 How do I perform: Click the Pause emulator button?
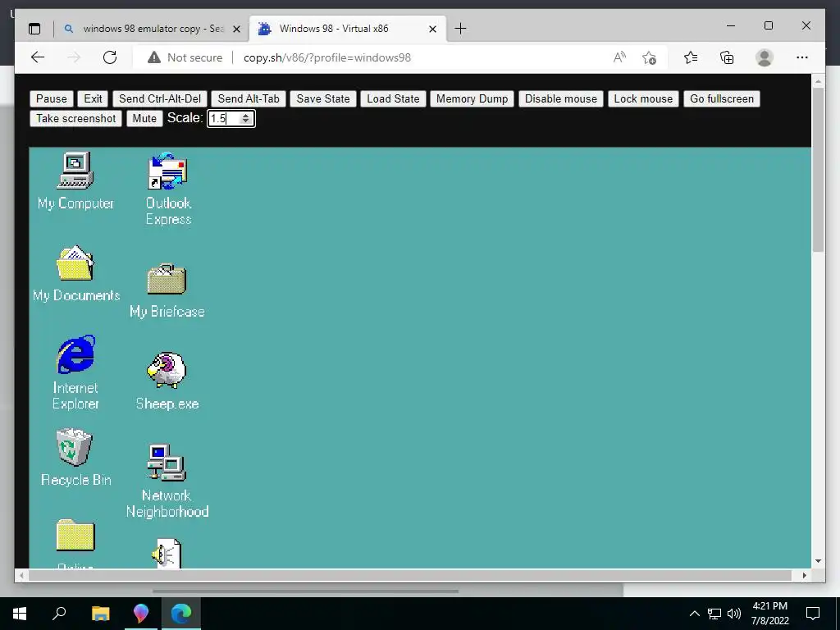point(52,98)
